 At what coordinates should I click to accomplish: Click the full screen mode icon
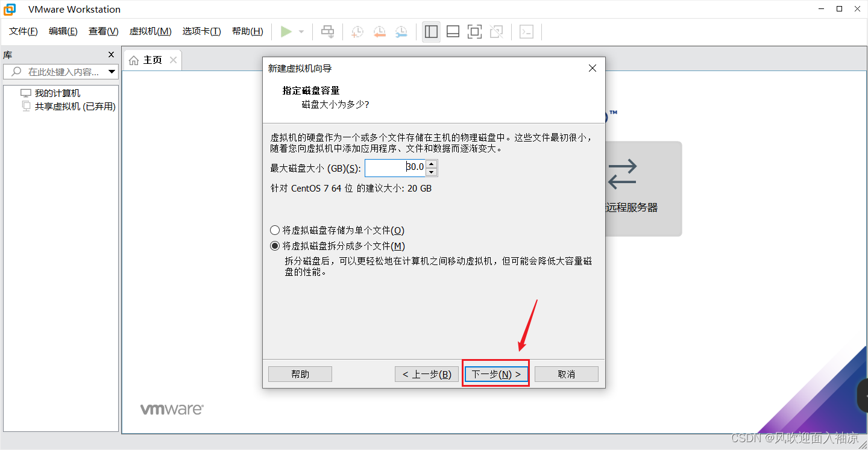(x=475, y=32)
